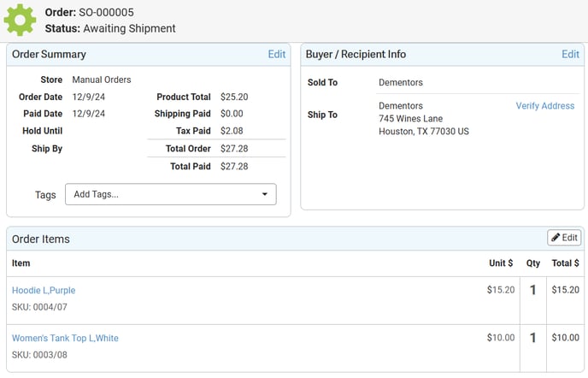Image resolution: width=588 pixels, height=378 pixels.
Task: Click the Verify Address link
Action: click(x=545, y=106)
